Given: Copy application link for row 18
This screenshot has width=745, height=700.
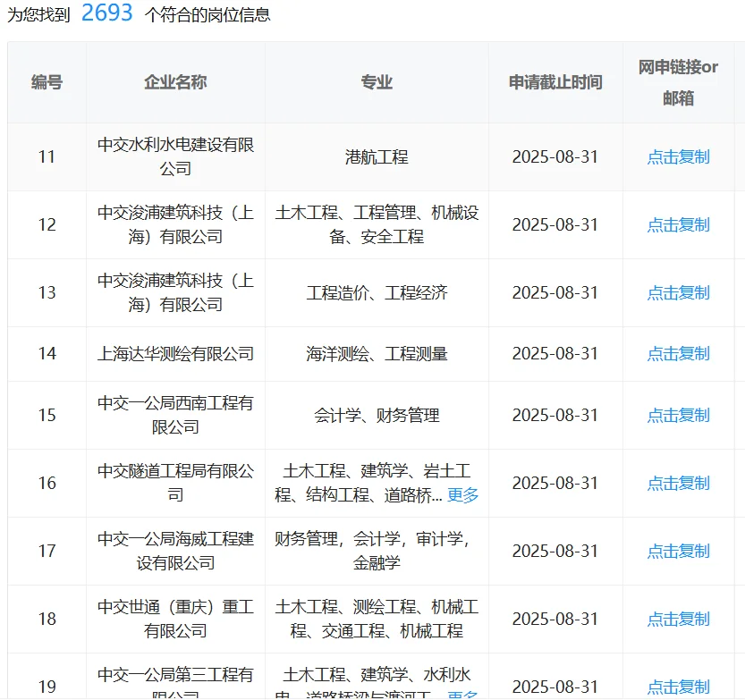Looking at the screenshot, I should click(x=678, y=620).
